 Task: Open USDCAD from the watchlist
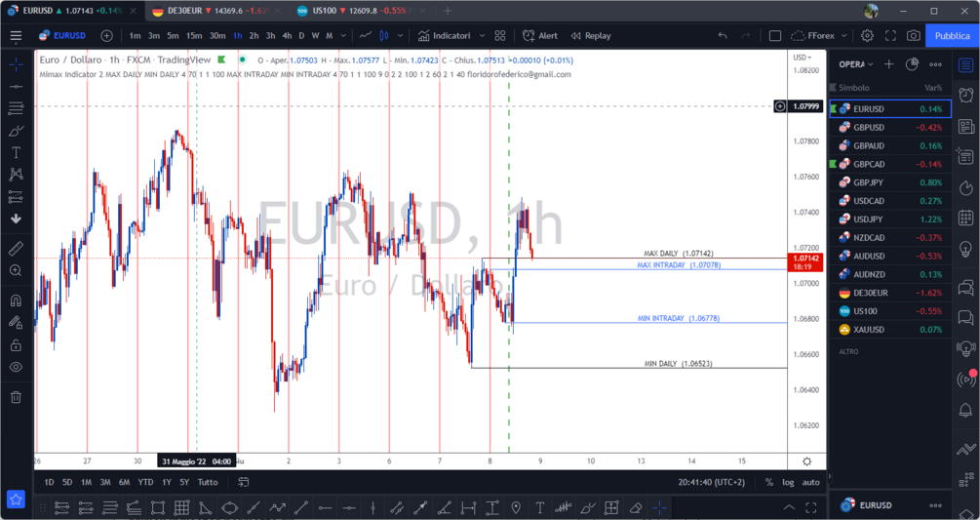[890, 201]
